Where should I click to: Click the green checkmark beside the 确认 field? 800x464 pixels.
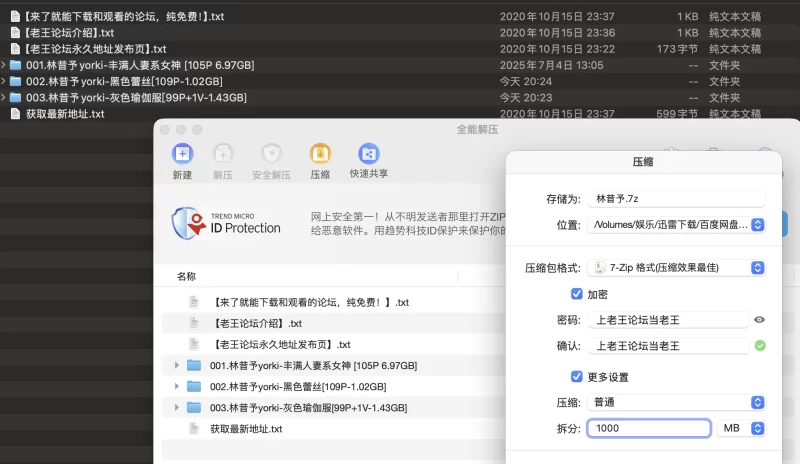click(x=760, y=346)
